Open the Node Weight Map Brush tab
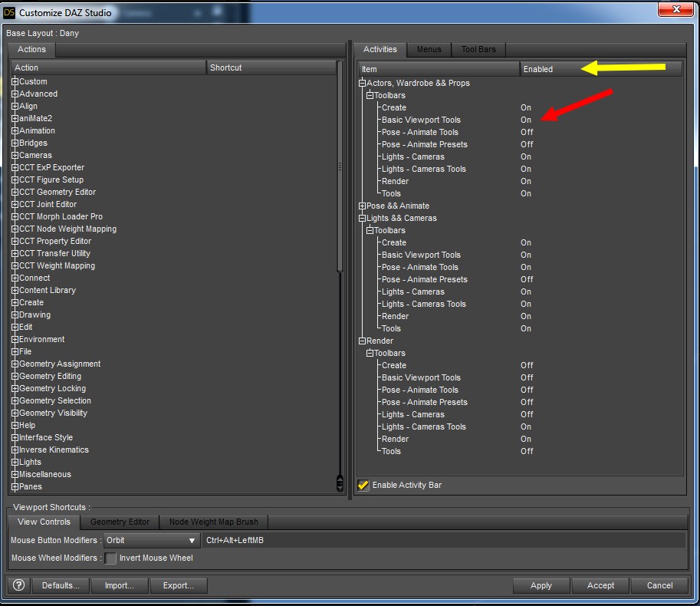The image size is (700, 606). pyautogui.click(x=214, y=522)
